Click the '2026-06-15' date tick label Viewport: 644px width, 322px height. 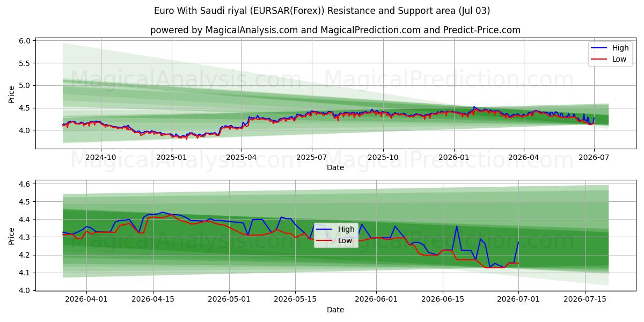tap(442, 299)
